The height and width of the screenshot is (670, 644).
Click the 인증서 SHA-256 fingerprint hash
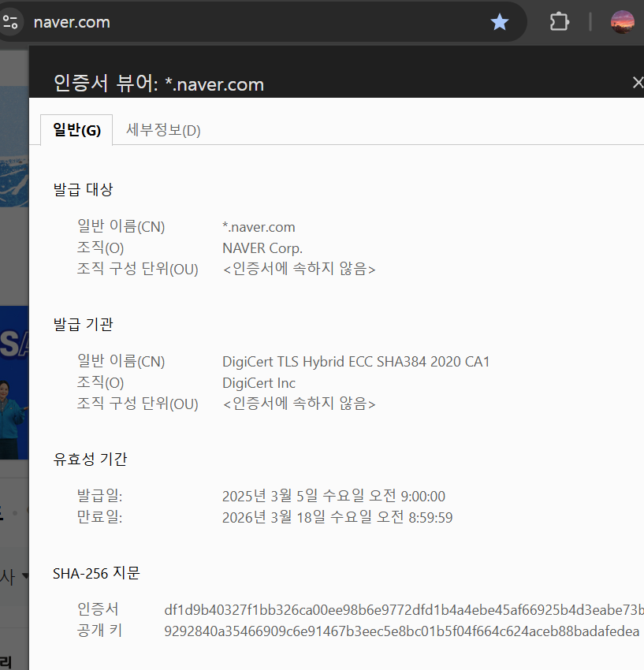(x=404, y=610)
